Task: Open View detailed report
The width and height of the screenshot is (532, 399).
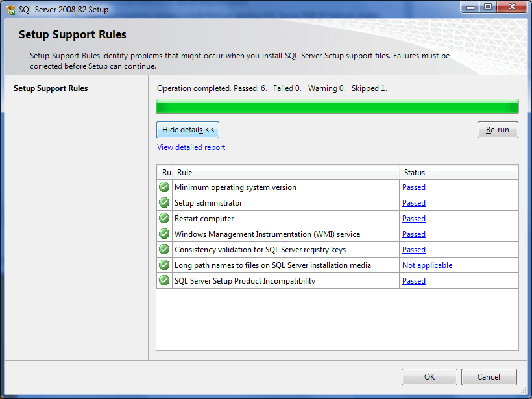Action: point(191,147)
